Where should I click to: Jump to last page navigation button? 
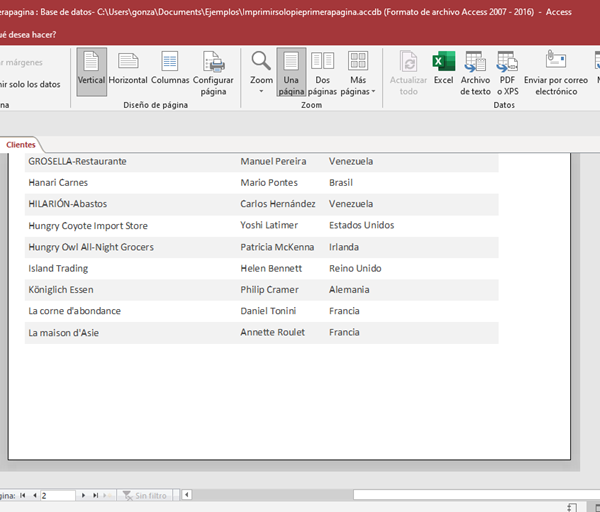click(97, 495)
